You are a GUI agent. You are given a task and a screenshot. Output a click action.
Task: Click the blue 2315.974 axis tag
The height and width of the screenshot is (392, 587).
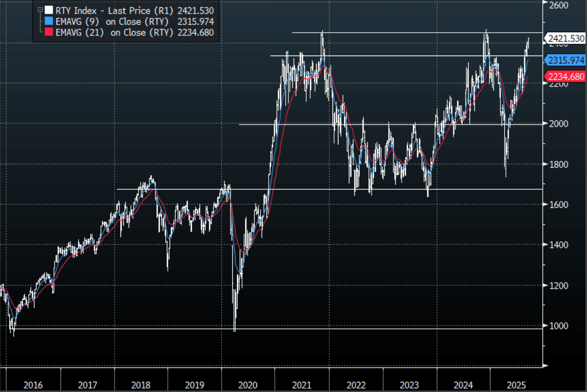pos(564,60)
